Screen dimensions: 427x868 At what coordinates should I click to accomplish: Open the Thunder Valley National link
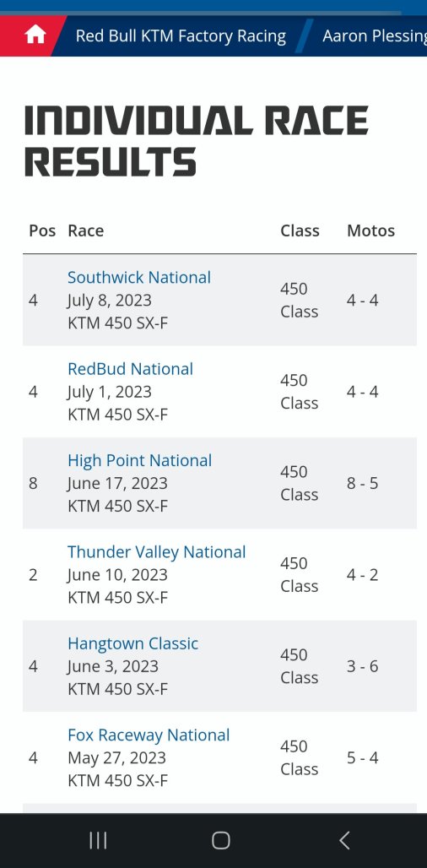tap(156, 552)
